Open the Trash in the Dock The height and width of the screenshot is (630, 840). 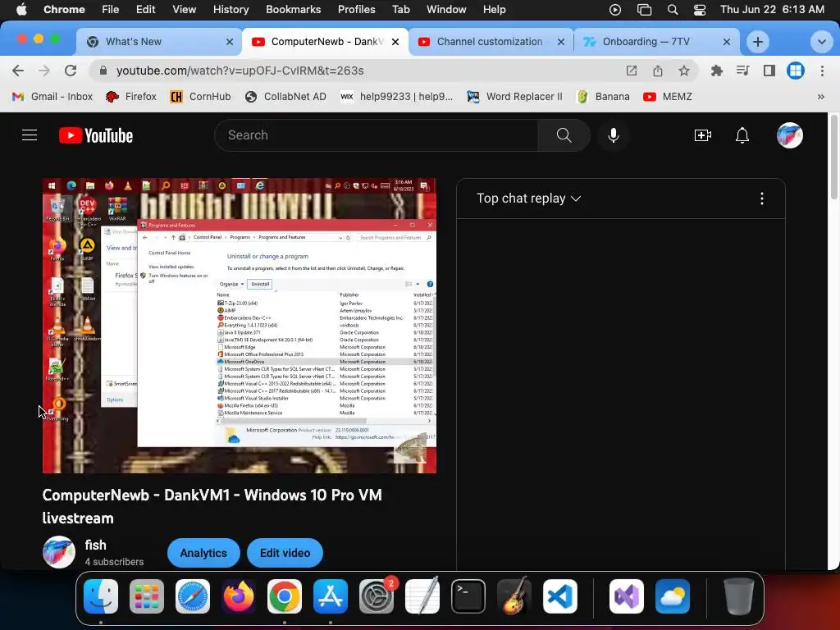pyautogui.click(x=739, y=596)
